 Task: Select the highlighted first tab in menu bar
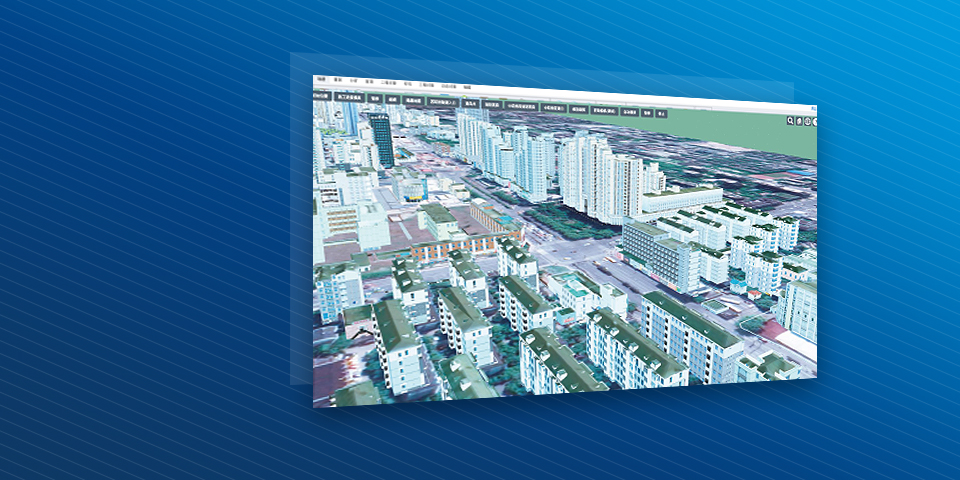[321, 79]
